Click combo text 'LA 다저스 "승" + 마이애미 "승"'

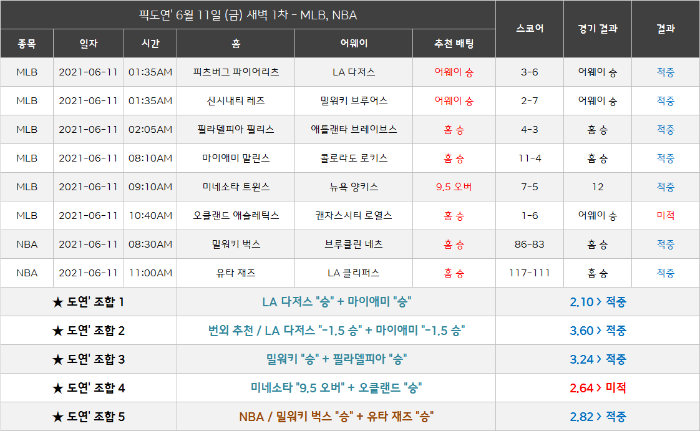[336, 302]
